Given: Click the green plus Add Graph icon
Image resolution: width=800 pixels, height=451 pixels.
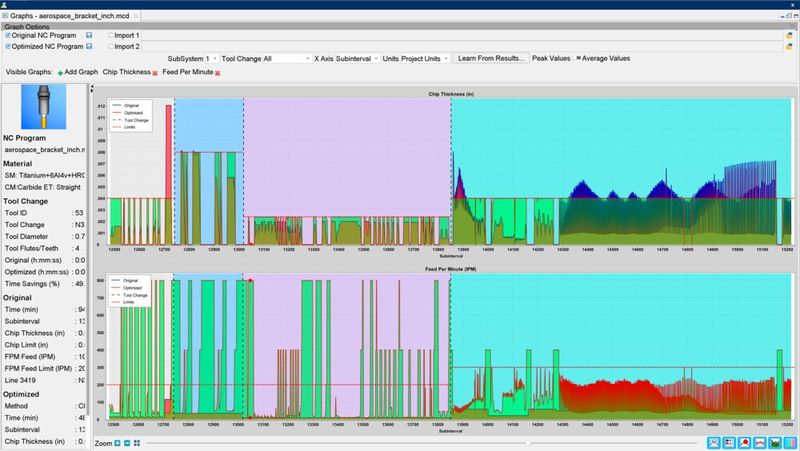Looking at the screenshot, I should tap(60, 73).
